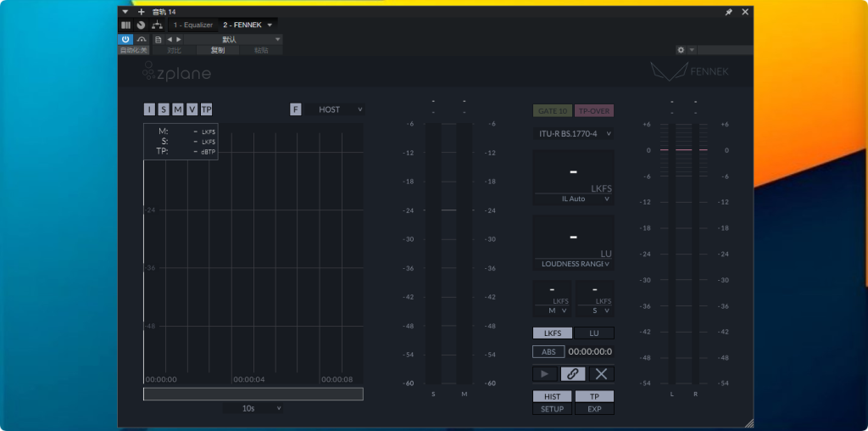The image size is (868, 431).
Task: Click the macro controls knob icon
Action: click(x=142, y=25)
